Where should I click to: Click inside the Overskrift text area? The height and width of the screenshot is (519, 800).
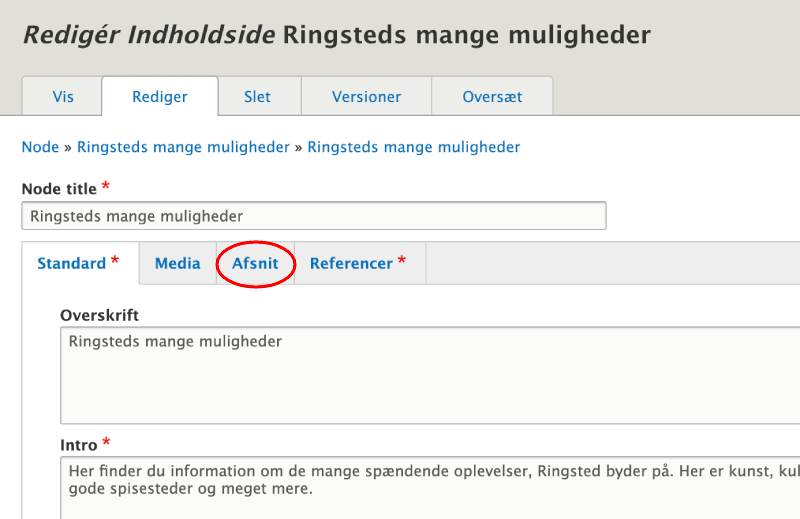430,377
